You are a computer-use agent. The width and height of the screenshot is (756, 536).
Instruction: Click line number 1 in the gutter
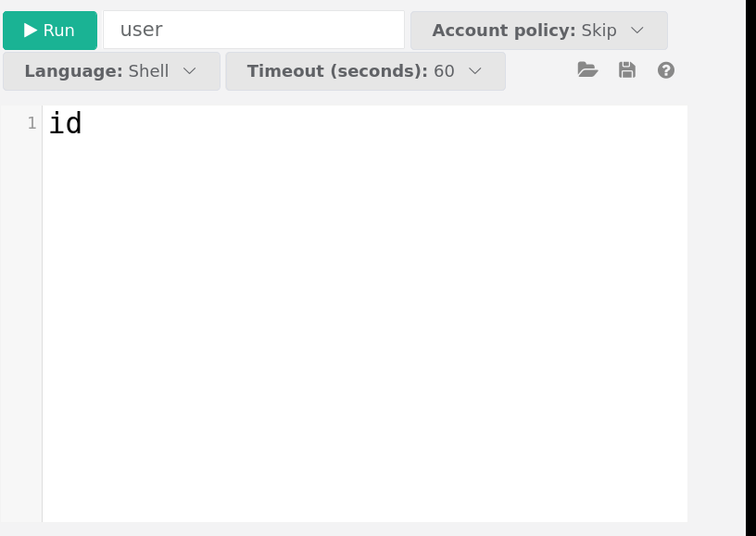tap(31, 123)
